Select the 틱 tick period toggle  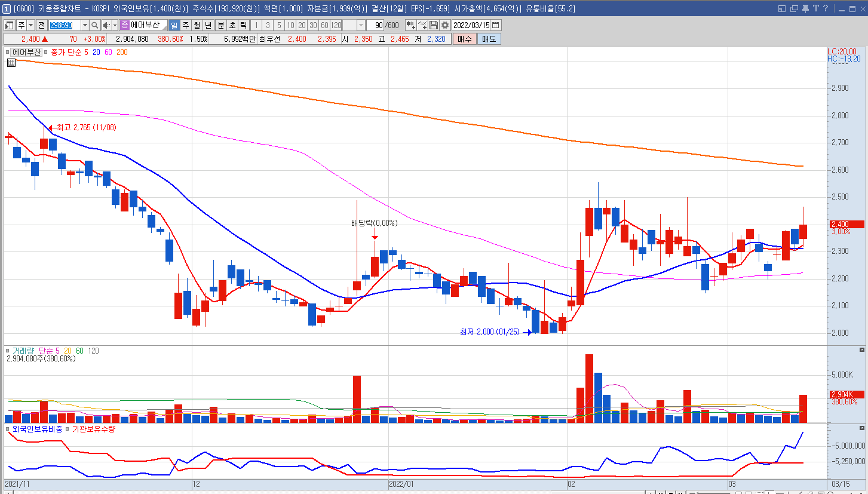[243, 25]
